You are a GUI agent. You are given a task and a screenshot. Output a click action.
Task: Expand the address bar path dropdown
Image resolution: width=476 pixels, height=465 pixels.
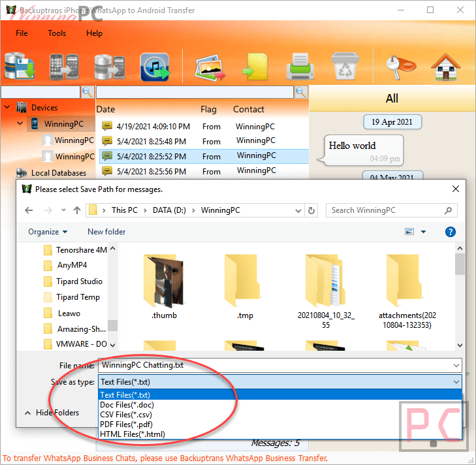pyautogui.click(x=298, y=210)
